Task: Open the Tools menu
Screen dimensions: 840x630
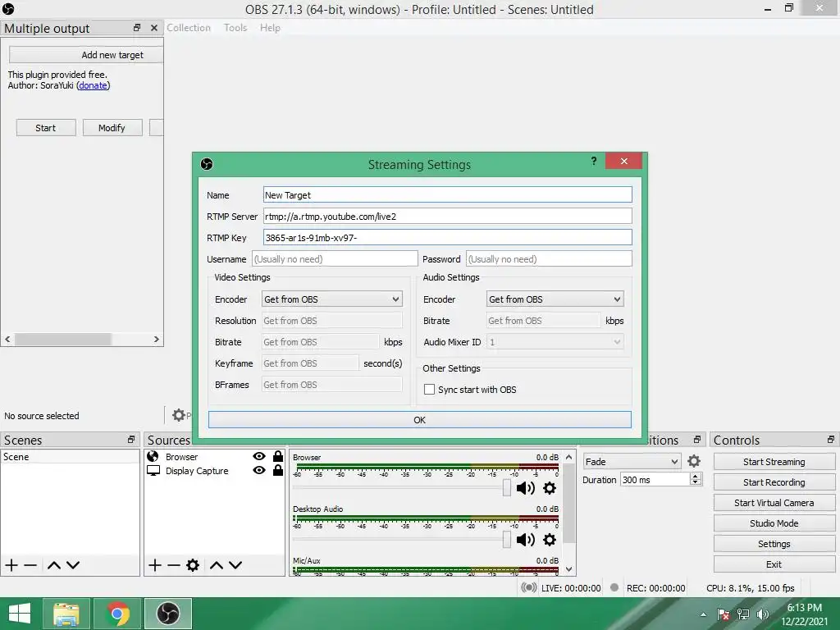Action: click(x=235, y=28)
